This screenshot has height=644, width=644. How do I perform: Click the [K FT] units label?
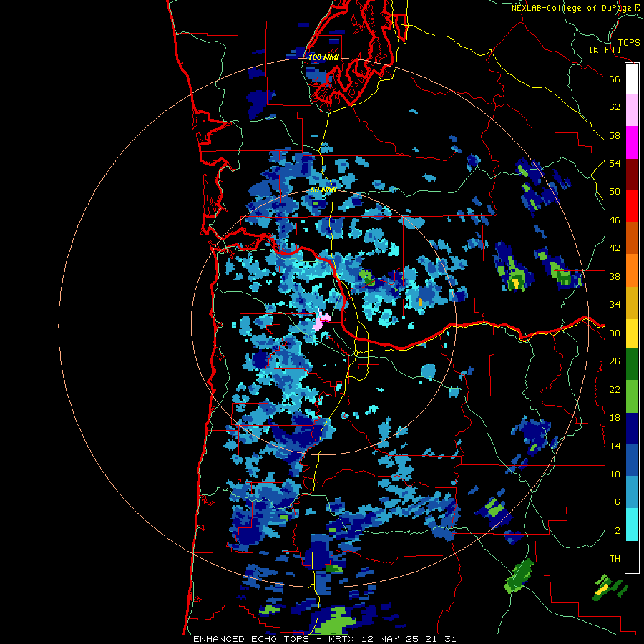(605, 49)
